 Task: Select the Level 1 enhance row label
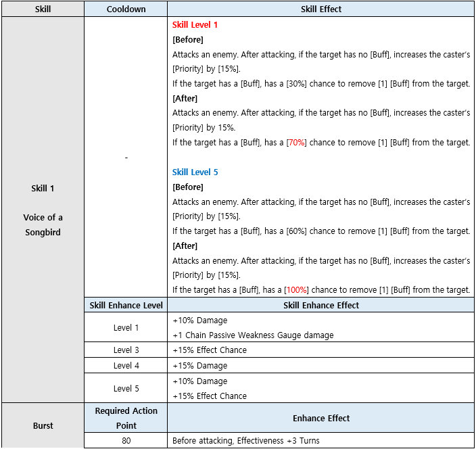(x=126, y=327)
